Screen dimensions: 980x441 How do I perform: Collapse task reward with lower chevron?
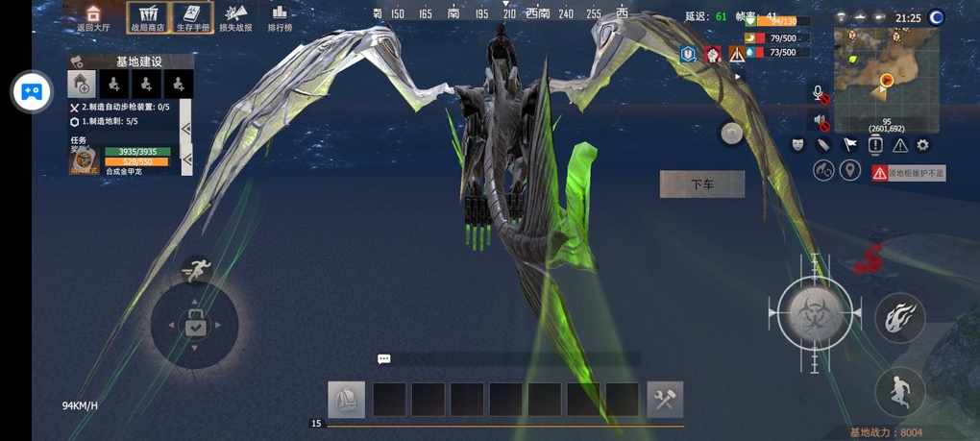[187, 160]
